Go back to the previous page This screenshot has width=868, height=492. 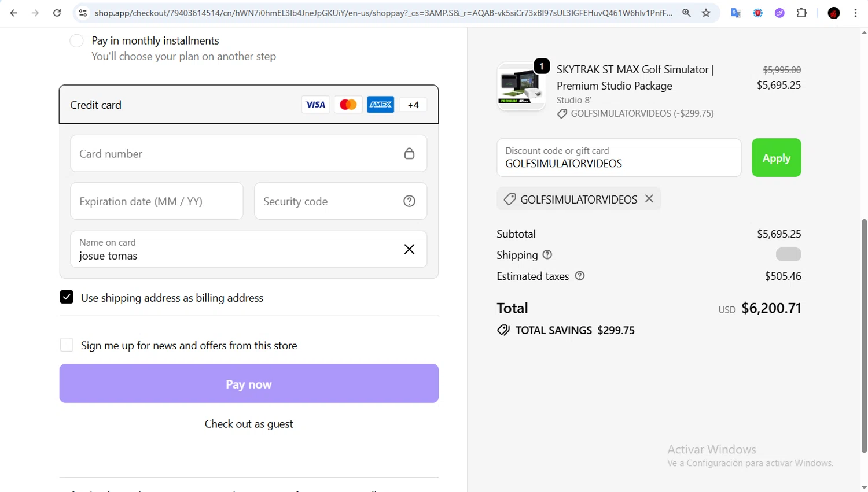click(14, 13)
